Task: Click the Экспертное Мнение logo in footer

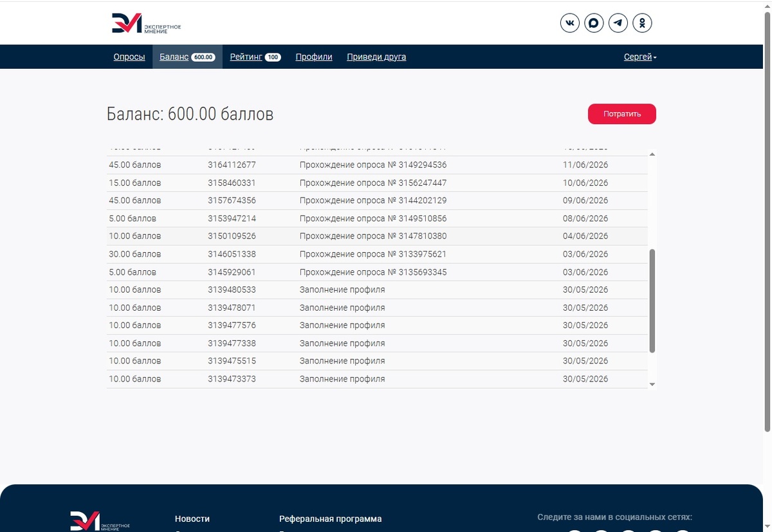Action: [100, 521]
